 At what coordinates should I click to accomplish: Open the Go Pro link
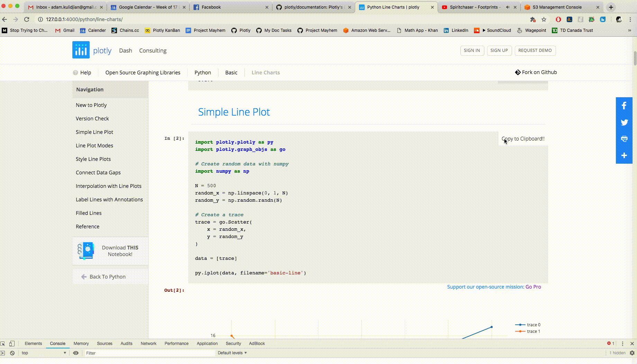[533, 287]
